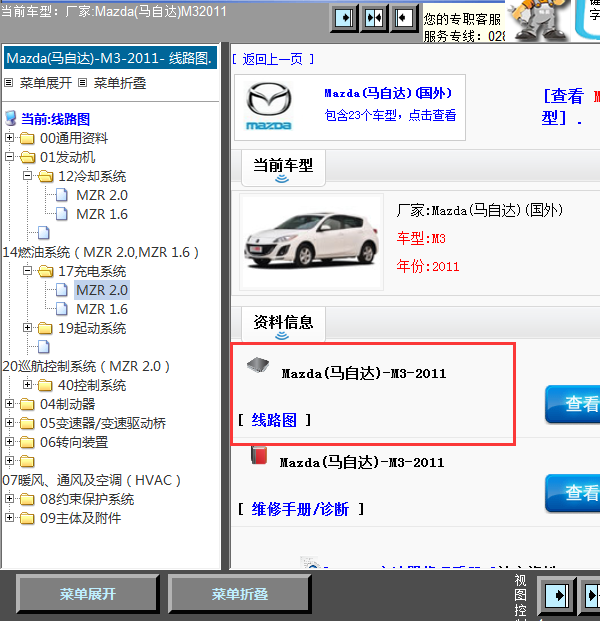Expand the 08约束保护系统 folder
This screenshot has height=621, width=600.
[10, 499]
